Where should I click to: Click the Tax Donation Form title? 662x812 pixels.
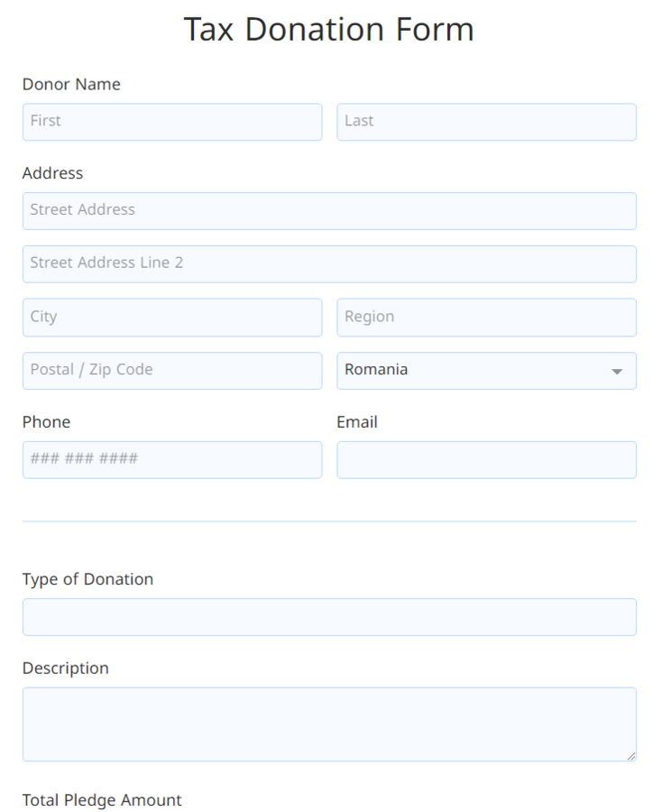click(329, 29)
